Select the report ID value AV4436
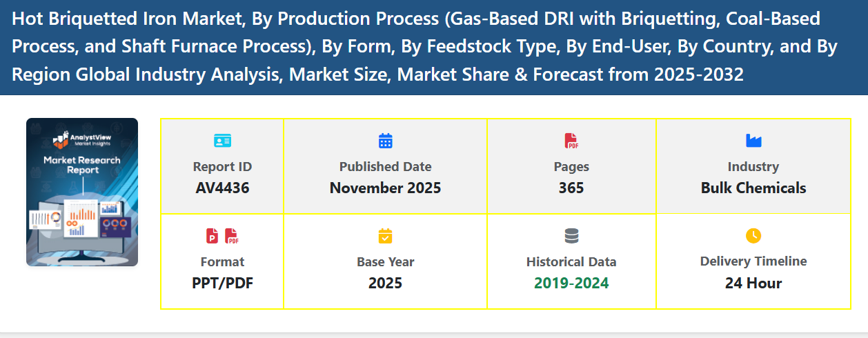Viewport: 868px width, 338px height. [222, 188]
